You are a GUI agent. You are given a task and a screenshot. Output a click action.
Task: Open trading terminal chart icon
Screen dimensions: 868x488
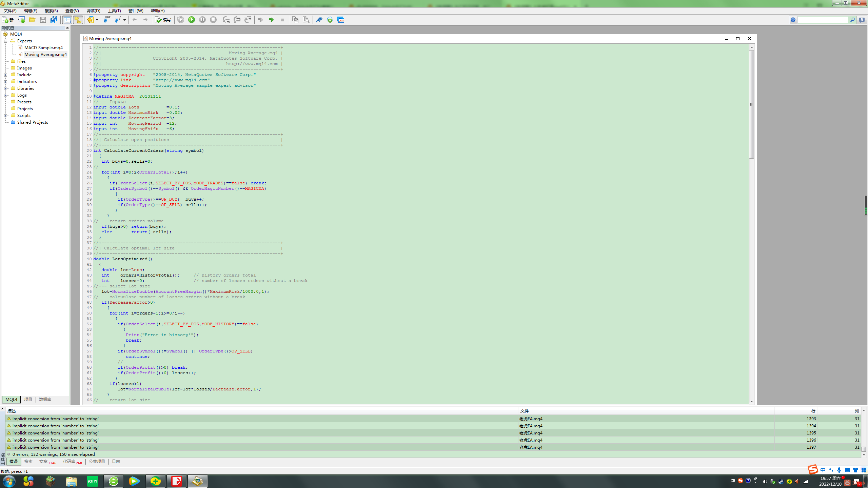pyautogui.click(x=341, y=20)
